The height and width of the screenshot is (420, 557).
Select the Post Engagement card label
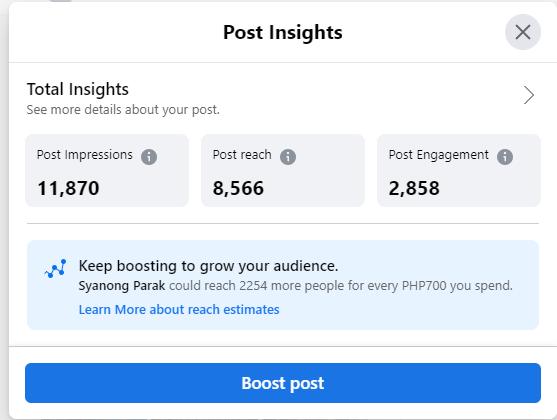439,155
